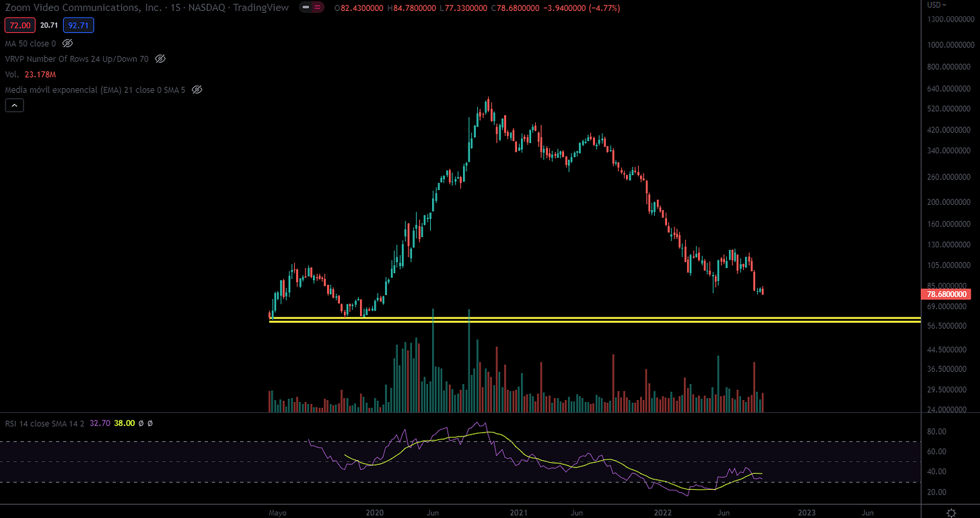Screen dimensions: 980x518
Task: Unhide the MA 50 indicator via eye icon
Action: point(67,43)
